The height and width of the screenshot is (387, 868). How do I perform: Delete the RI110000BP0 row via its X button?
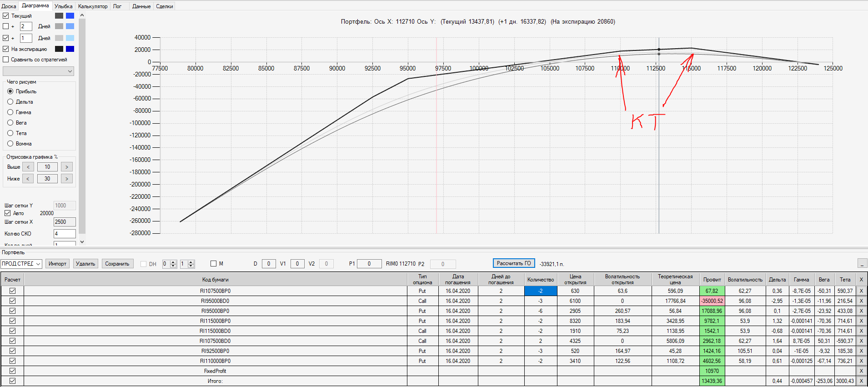click(861, 361)
